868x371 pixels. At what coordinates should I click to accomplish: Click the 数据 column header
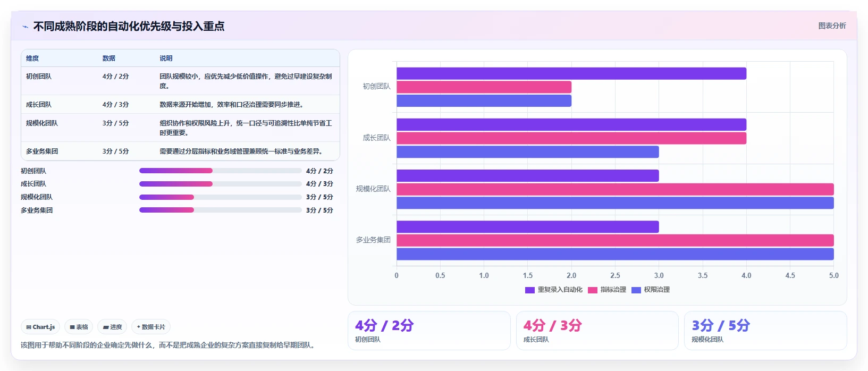[x=109, y=58]
